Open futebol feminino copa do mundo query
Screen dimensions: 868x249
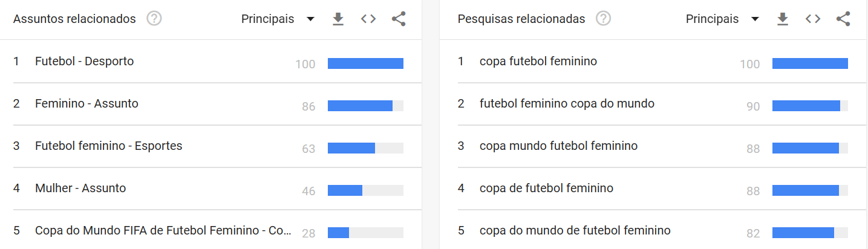tap(567, 104)
